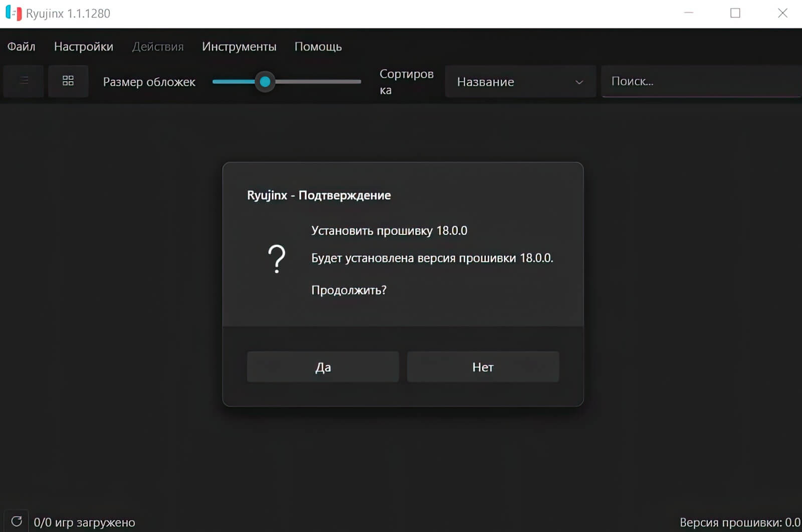Open the Помощь menu

point(318,46)
